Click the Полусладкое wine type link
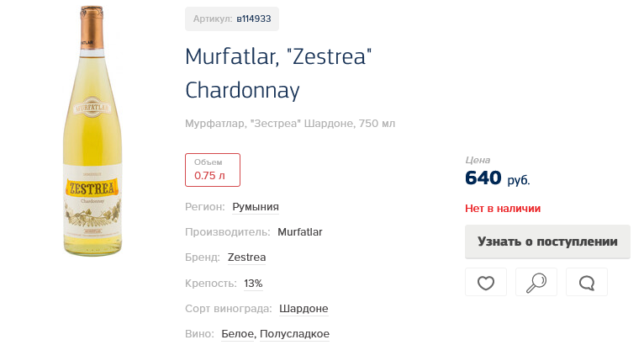644x345 pixels. pyautogui.click(x=294, y=334)
